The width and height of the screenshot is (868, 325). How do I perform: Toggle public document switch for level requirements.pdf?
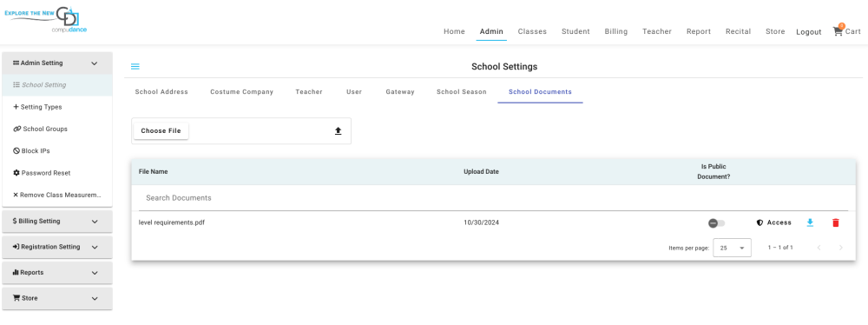tap(716, 222)
